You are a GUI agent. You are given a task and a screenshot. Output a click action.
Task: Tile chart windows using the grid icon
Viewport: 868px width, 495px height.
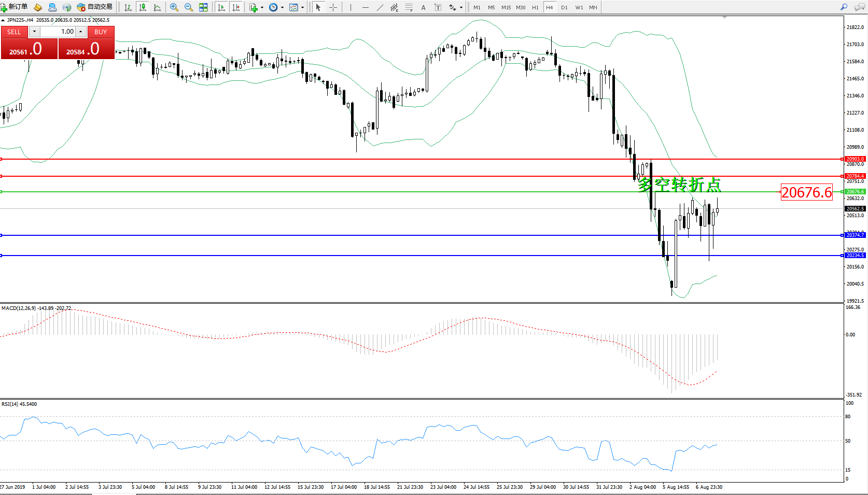coord(203,7)
